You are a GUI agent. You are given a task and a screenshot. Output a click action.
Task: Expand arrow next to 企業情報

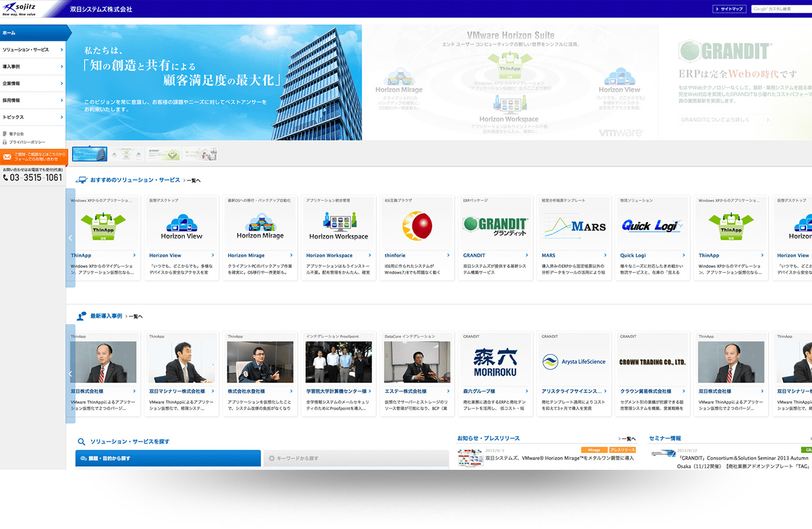click(61, 84)
